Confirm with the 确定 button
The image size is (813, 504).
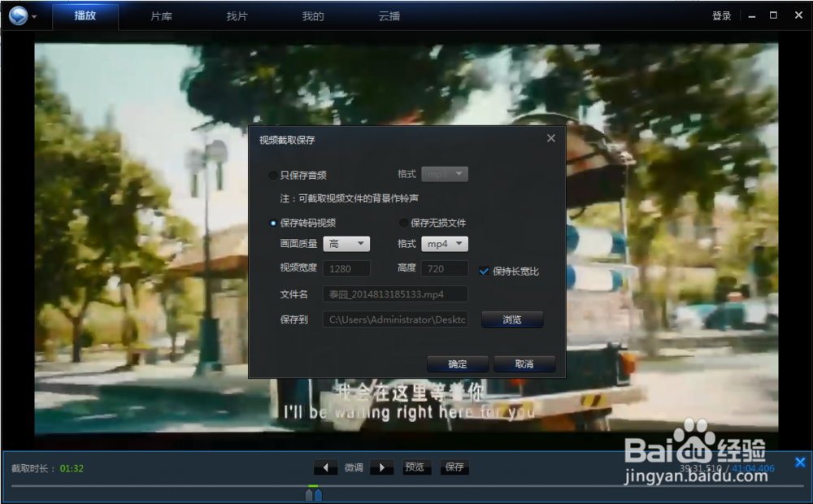pyautogui.click(x=457, y=364)
